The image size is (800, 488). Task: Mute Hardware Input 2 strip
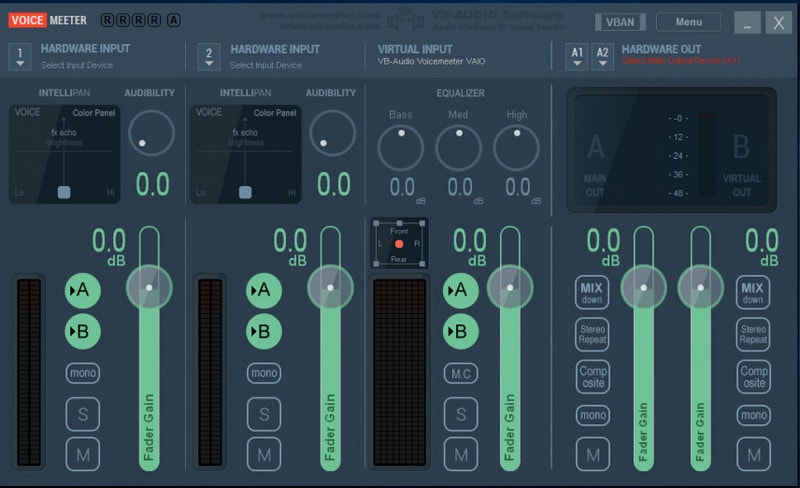click(264, 454)
